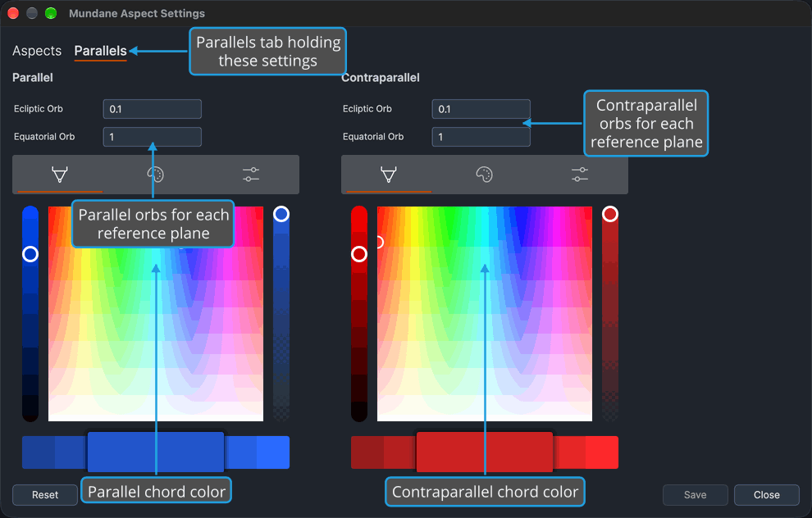This screenshot has width=812, height=518.
Task: Click the Contraparallel opacity slider handle
Action: [610, 214]
